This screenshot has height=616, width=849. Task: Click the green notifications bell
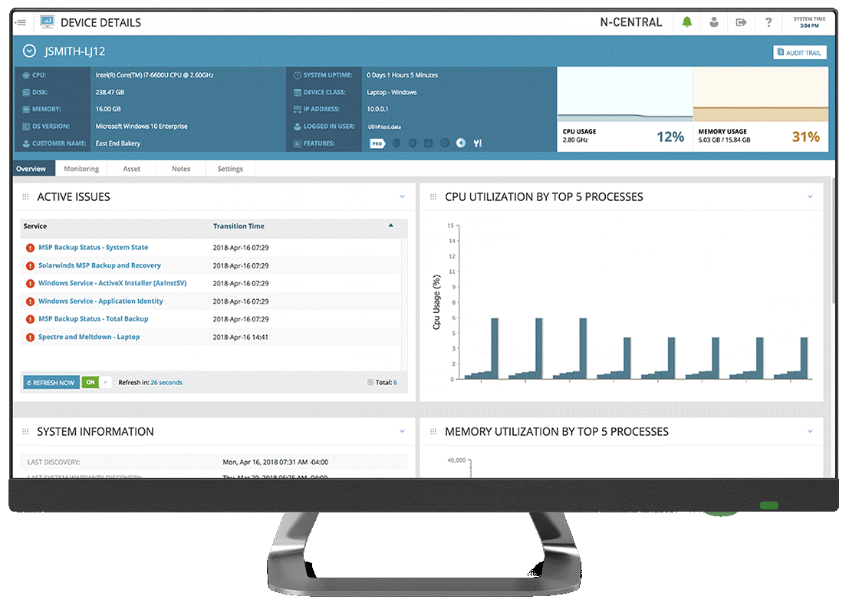click(x=686, y=22)
